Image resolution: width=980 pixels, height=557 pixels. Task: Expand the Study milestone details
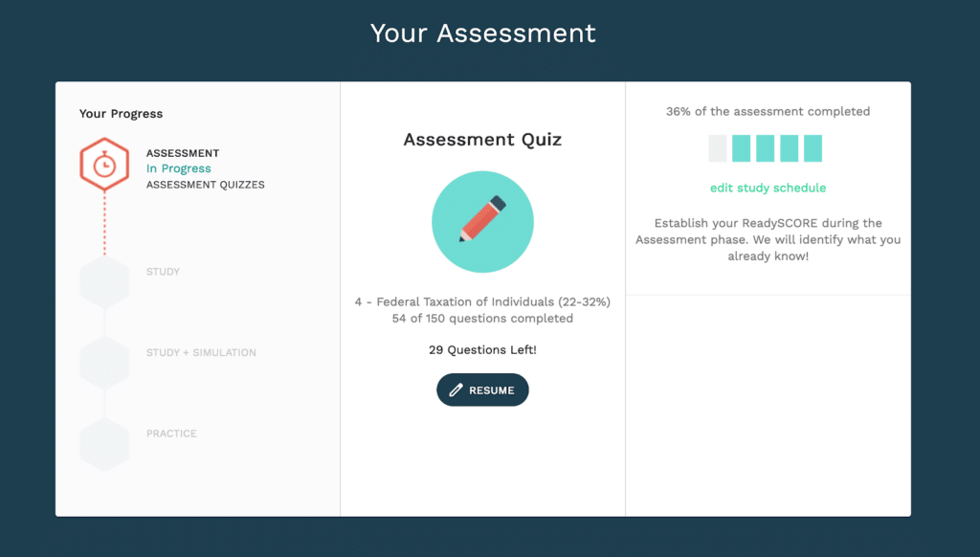tap(163, 271)
